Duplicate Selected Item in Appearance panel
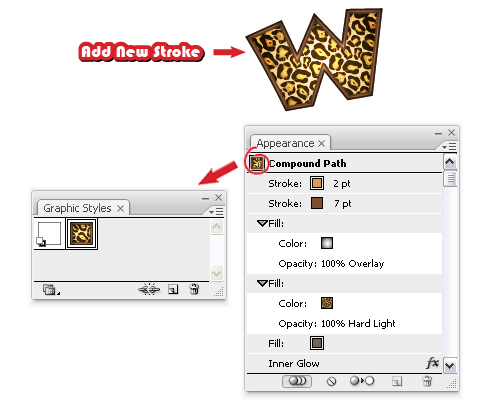 coord(397,381)
